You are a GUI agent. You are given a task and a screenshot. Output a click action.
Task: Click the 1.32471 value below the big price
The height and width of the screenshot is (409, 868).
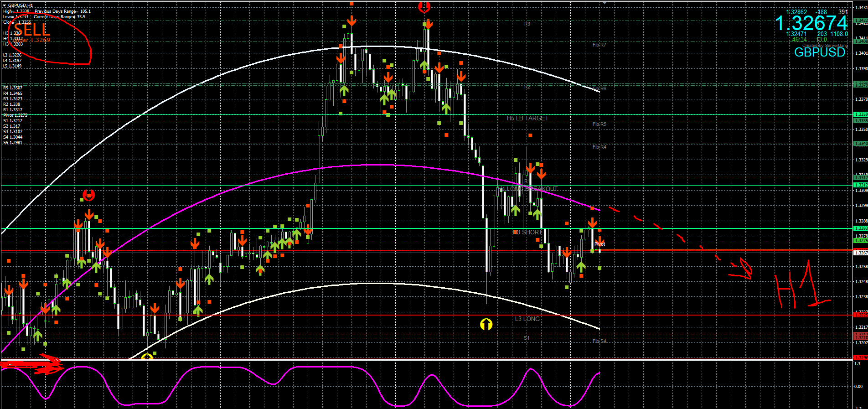796,34
